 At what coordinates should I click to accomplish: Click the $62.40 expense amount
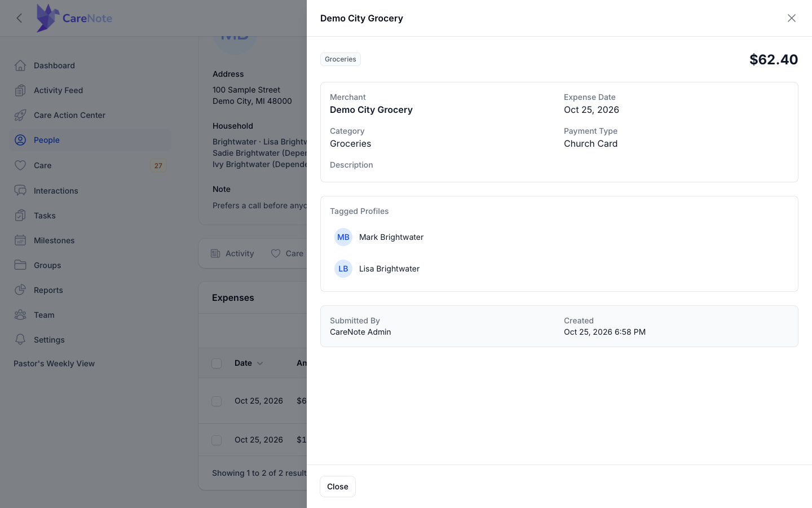pos(774,59)
